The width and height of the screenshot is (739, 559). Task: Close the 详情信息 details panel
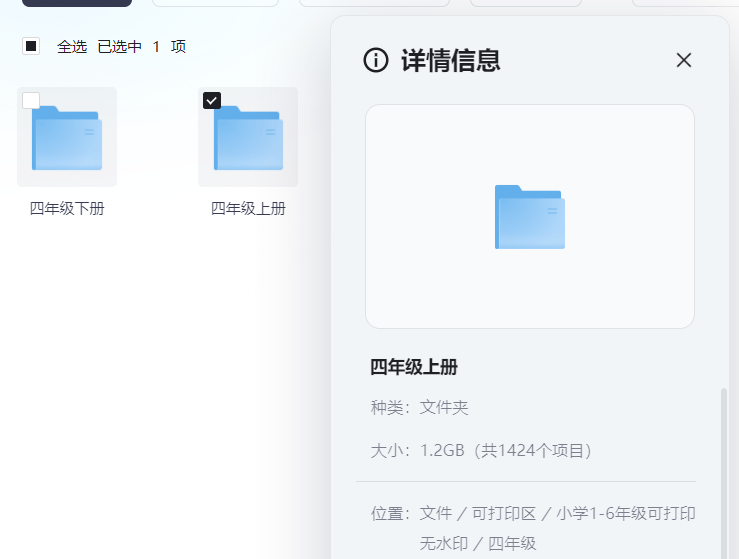tap(684, 60)
